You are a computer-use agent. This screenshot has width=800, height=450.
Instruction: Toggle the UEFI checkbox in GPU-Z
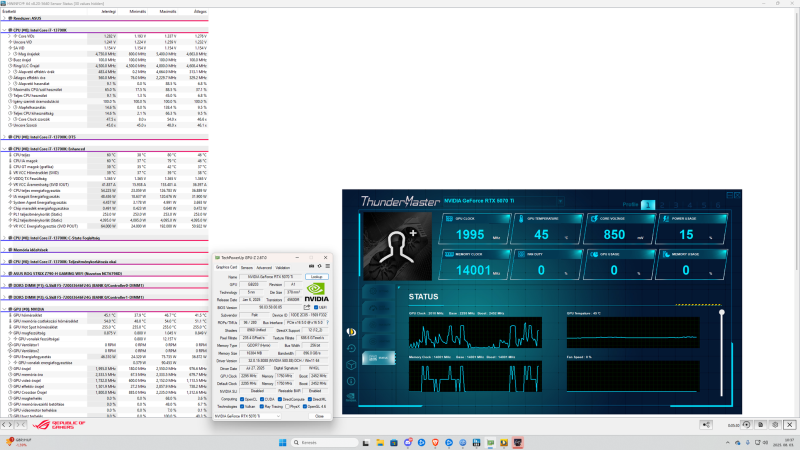(316, 307)
